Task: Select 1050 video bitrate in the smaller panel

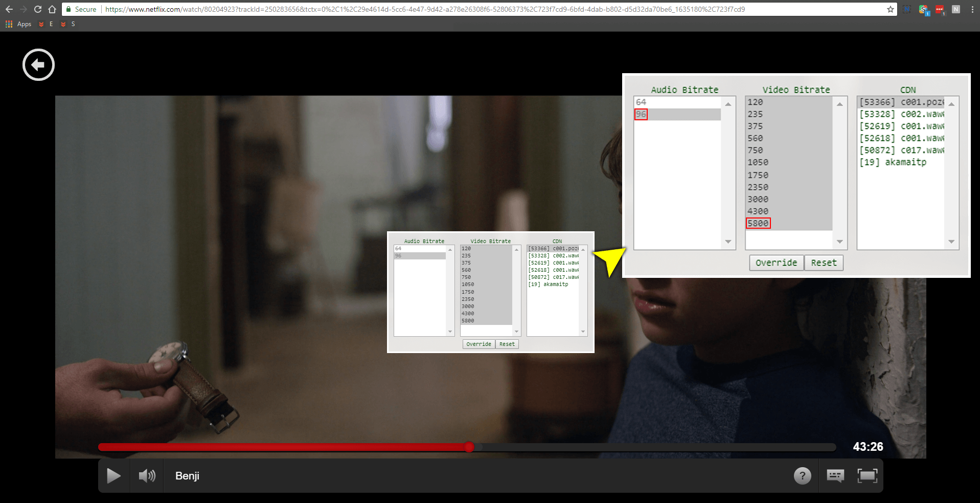Action: (x=486, y=285)
